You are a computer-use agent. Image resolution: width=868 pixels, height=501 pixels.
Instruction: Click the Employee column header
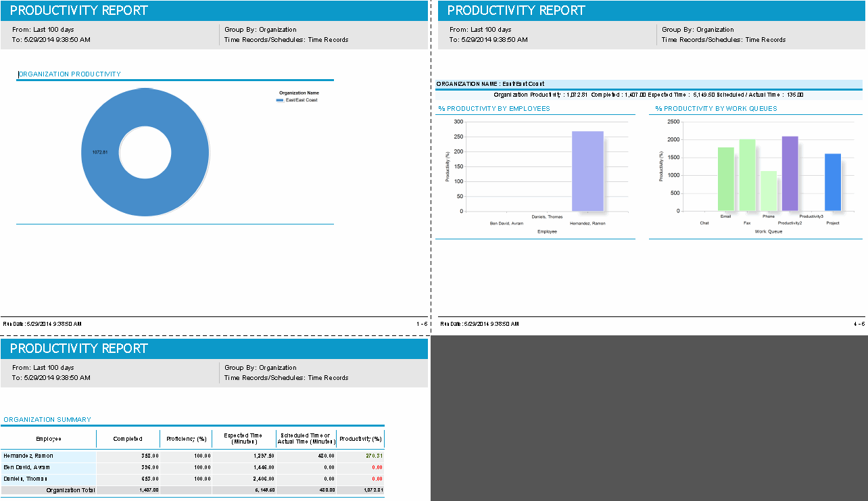47,438
